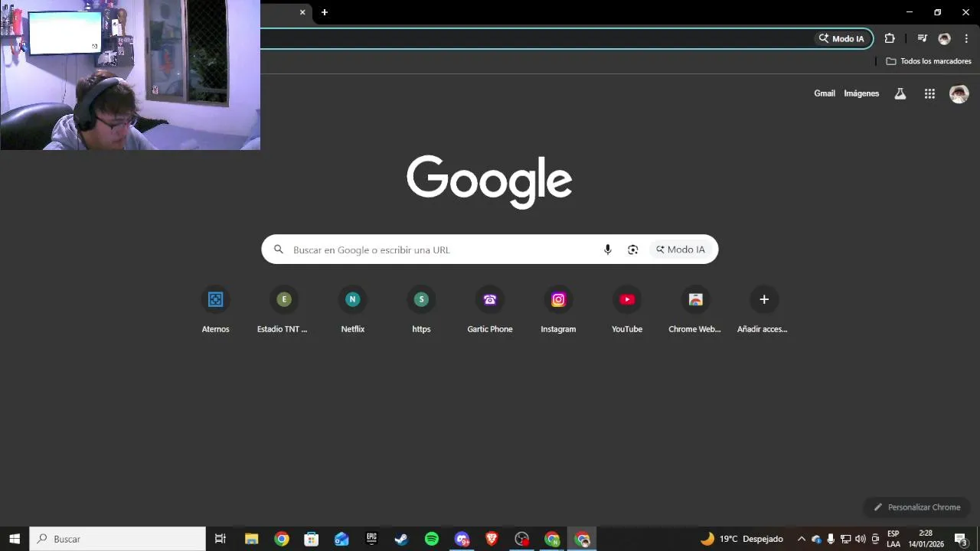Open the notification center icon
This screenshot has height=551, width=980.
[961, 539]
